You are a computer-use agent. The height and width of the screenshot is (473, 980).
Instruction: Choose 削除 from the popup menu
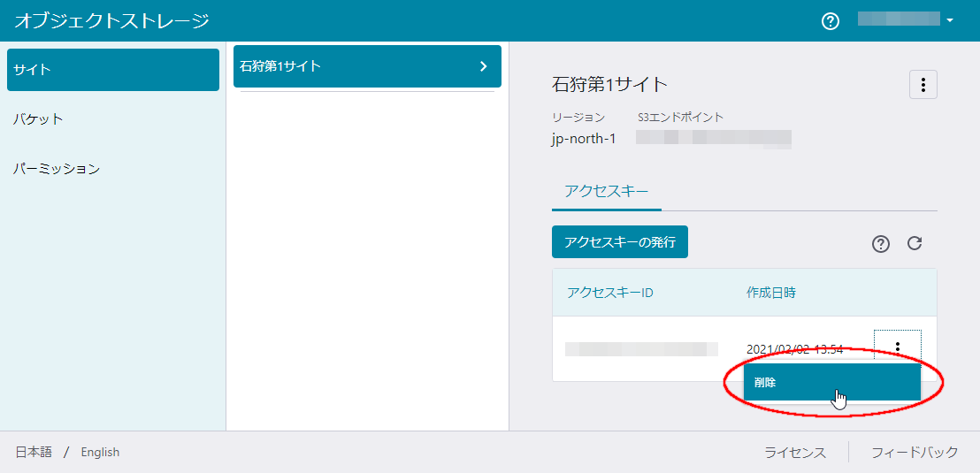click(x=831, y=383)
